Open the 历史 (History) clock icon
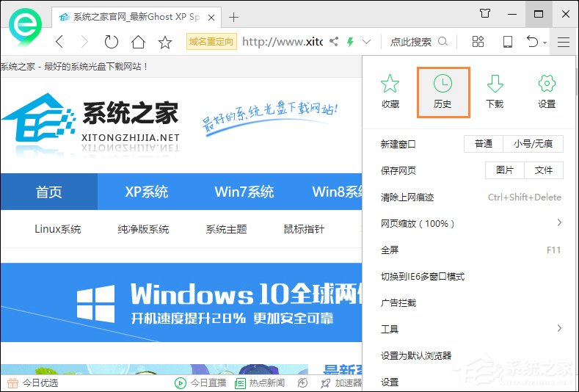 [x=443, y=91]
